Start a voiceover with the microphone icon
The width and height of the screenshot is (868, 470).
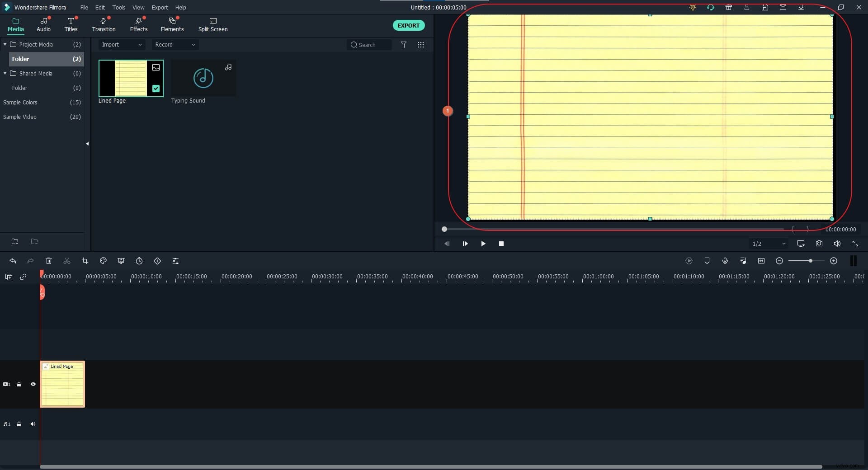tap(725, 261)
